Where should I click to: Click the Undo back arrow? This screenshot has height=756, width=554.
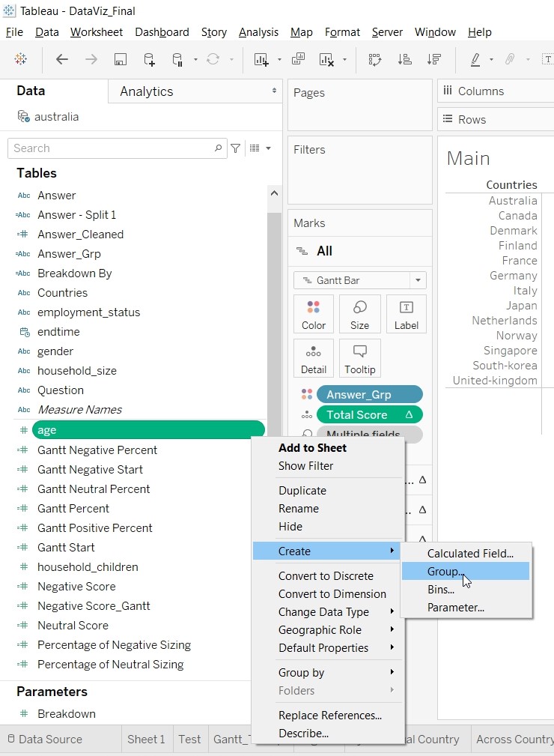click(x=62, y=59)
